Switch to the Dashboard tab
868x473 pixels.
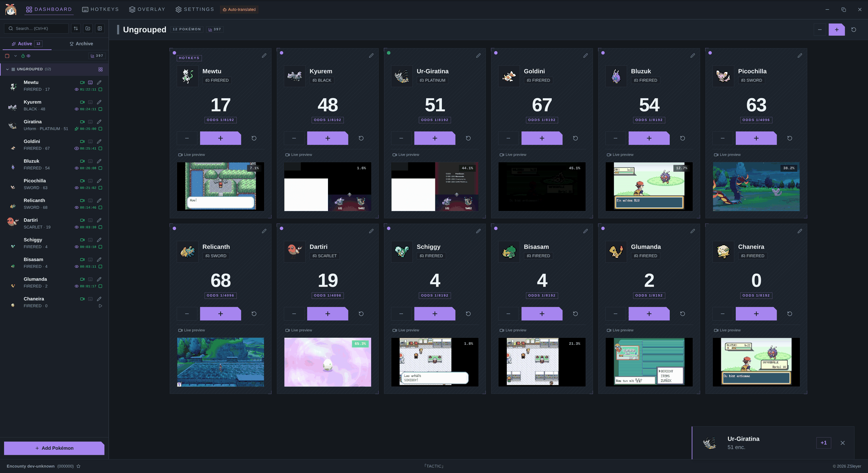pos(49,9)
